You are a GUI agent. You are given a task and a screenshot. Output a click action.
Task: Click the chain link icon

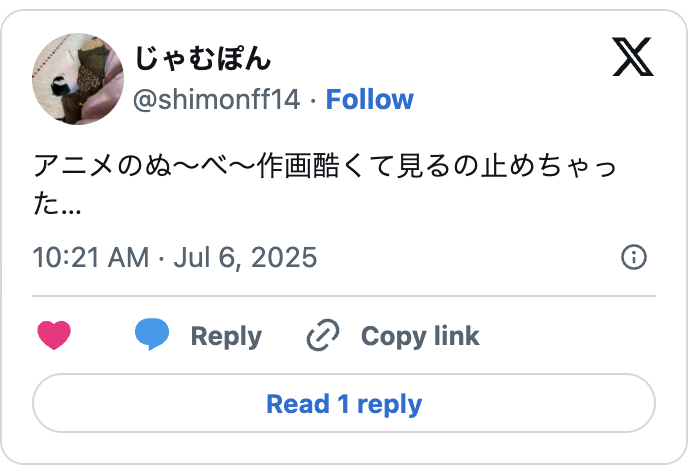coord(323,336)
